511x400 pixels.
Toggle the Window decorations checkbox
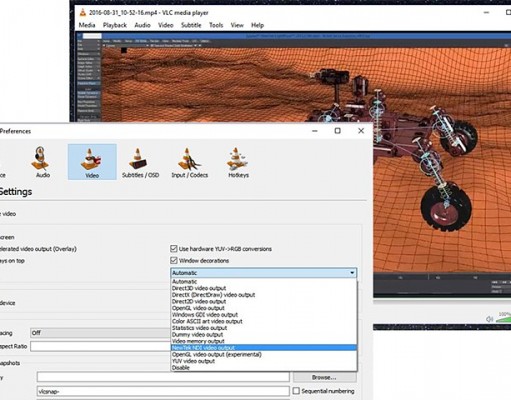click(174, 260)
